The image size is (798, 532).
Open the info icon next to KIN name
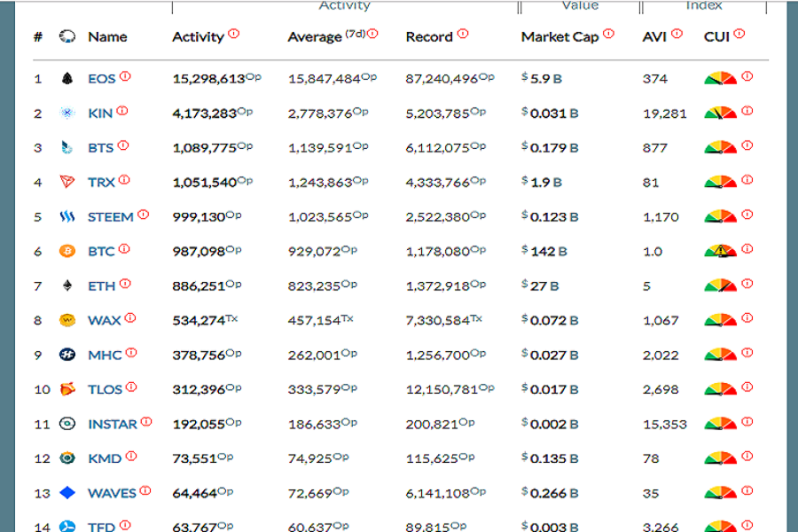(122, 111)
